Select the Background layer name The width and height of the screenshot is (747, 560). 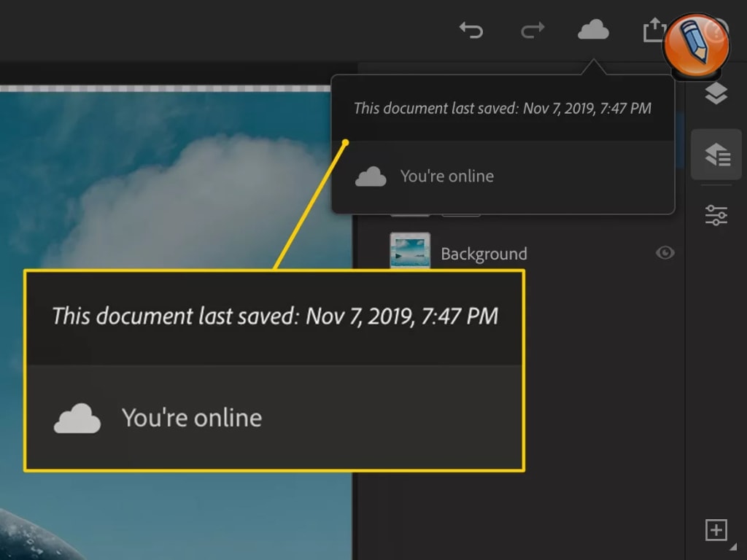point(484,254)
